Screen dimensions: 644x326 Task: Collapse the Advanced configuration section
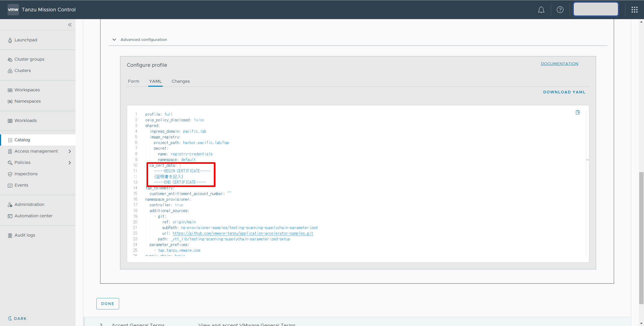pyautogui.click(x=114, y=40)
